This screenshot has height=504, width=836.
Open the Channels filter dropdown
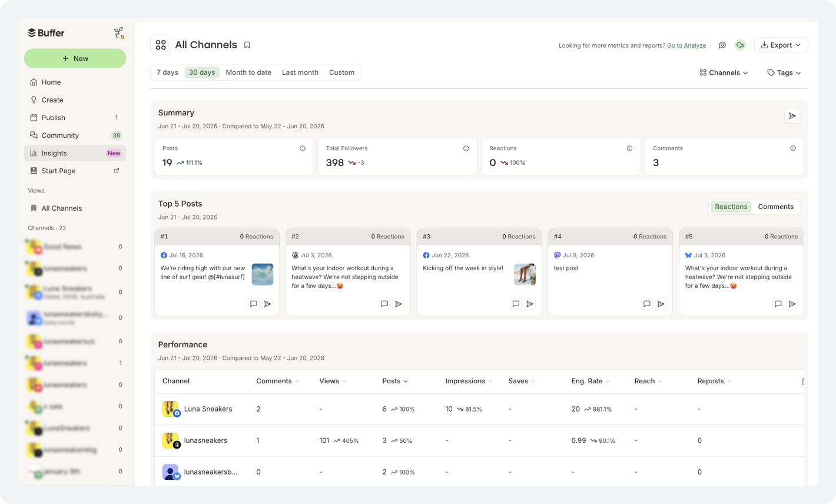[x=724, y=73]
